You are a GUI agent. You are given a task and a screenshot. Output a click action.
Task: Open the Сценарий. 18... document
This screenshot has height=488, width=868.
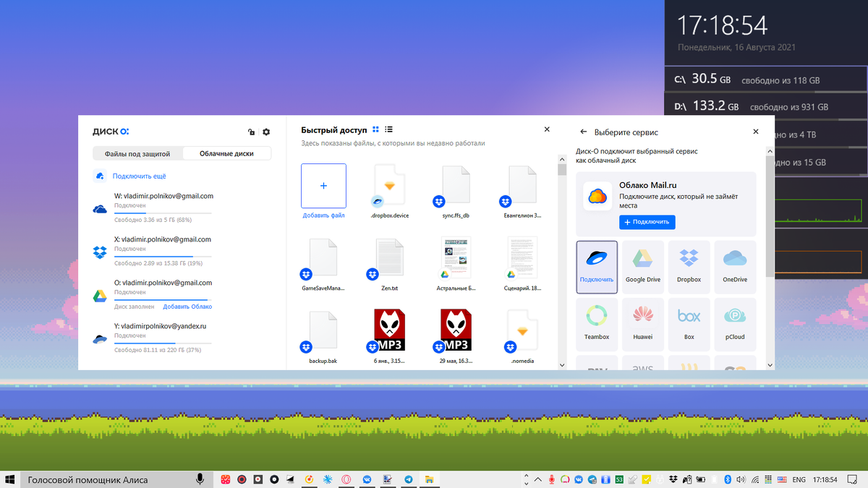[522, 264]
